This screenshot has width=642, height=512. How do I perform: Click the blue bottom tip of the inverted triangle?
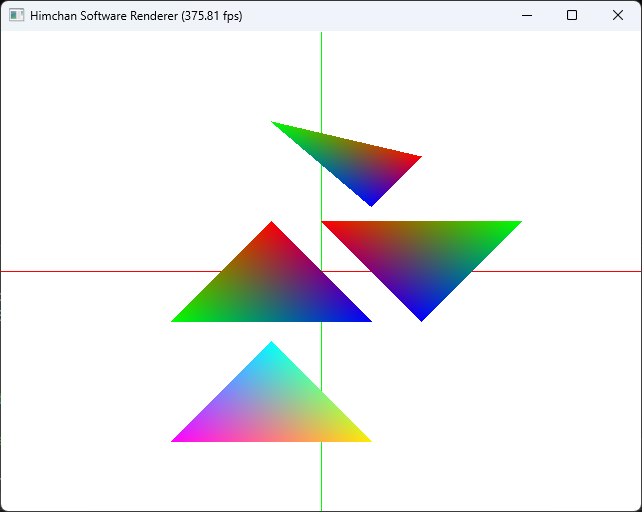click(421, 316)
